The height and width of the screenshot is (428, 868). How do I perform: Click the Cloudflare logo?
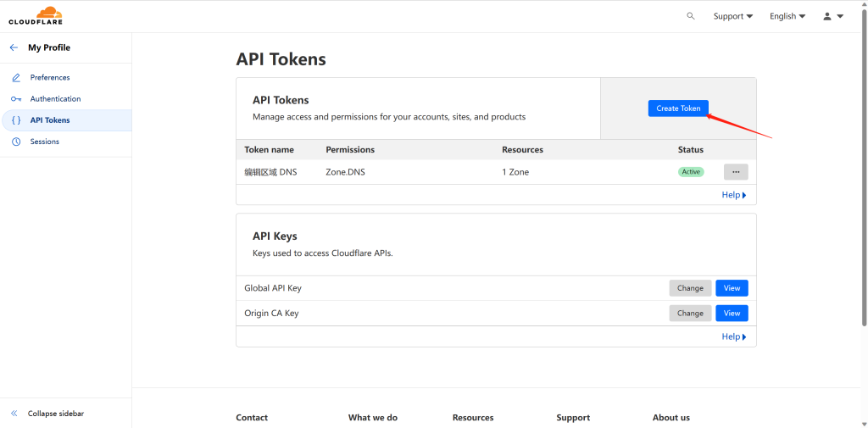(36, 15)
